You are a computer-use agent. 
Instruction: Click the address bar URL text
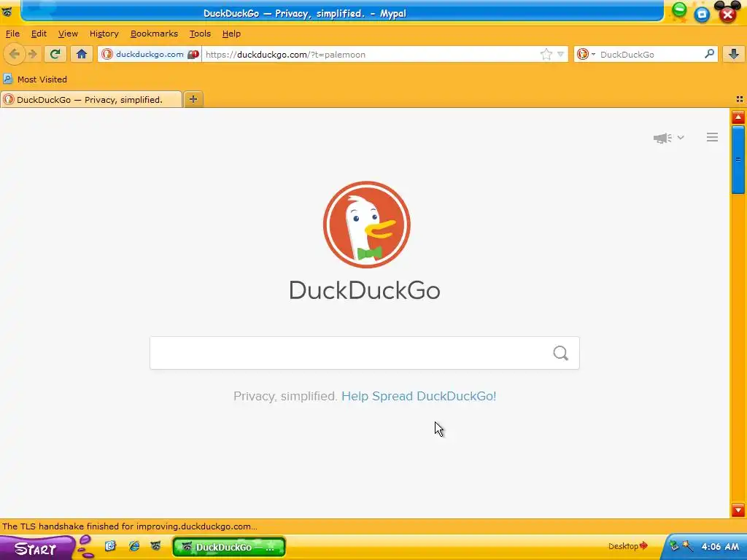(285, 54)
